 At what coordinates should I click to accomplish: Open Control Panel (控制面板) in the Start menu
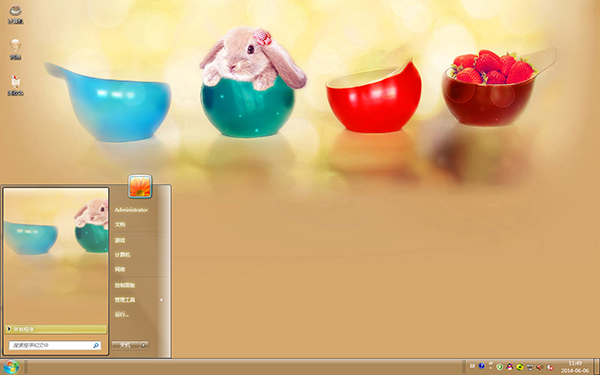[x=125, y=285]
